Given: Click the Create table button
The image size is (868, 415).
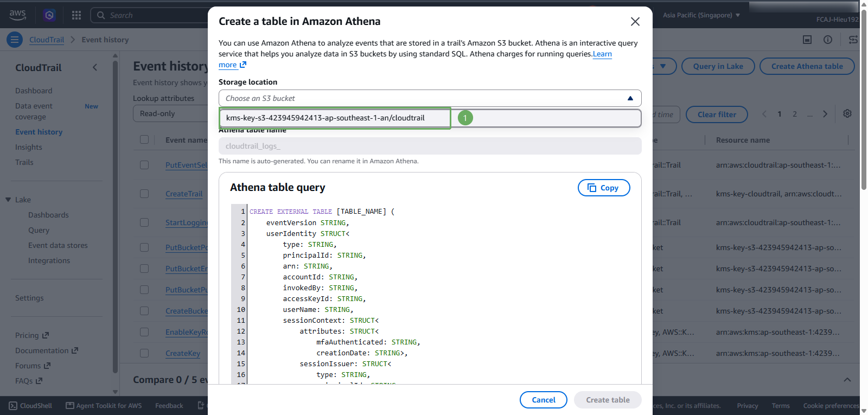Looking at the screenshot, I should [x=608, y=400].
